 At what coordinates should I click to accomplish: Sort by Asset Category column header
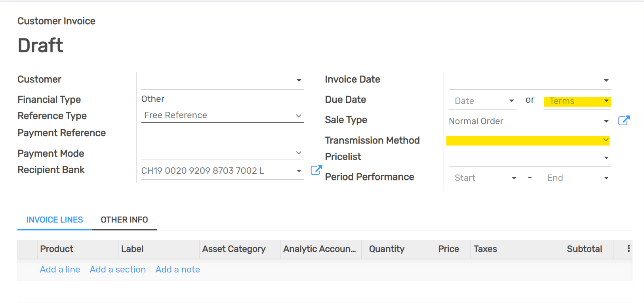point(240,249)
